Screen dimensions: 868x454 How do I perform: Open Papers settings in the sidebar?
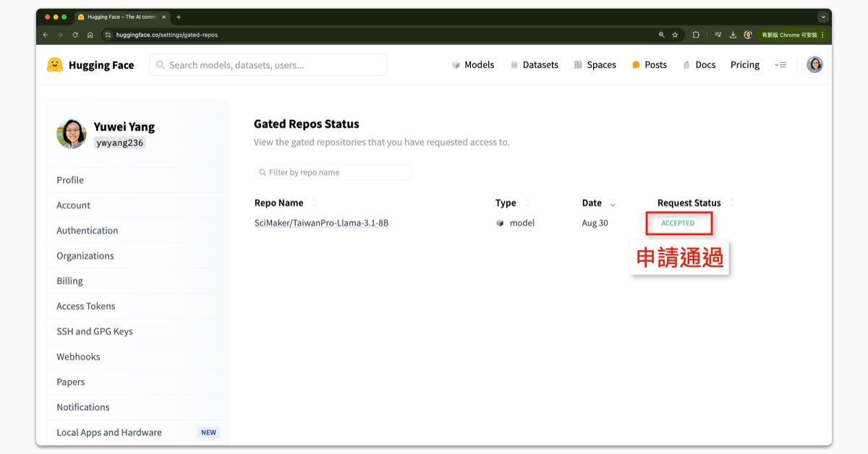tap(137, 382)
